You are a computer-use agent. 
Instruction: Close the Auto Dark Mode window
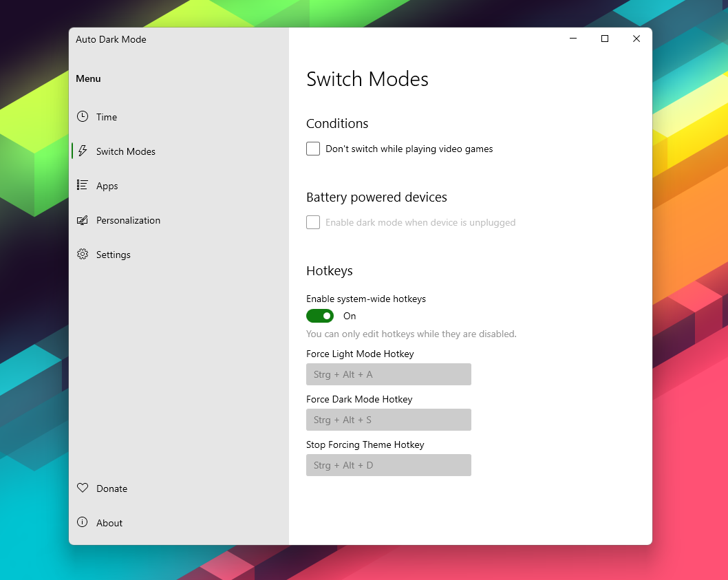pyautogui.click(x=636, y=39)
